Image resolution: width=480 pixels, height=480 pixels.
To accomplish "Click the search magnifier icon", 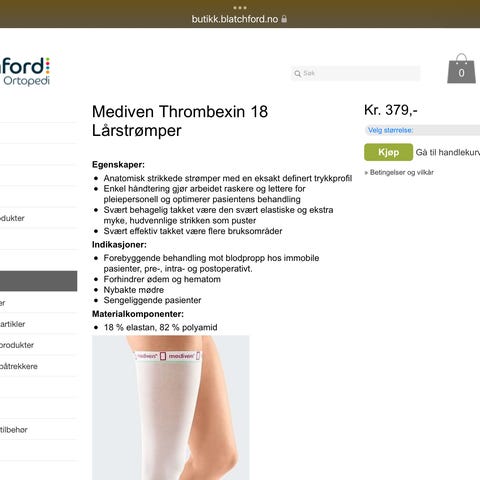I will click(x=297, y=73).
